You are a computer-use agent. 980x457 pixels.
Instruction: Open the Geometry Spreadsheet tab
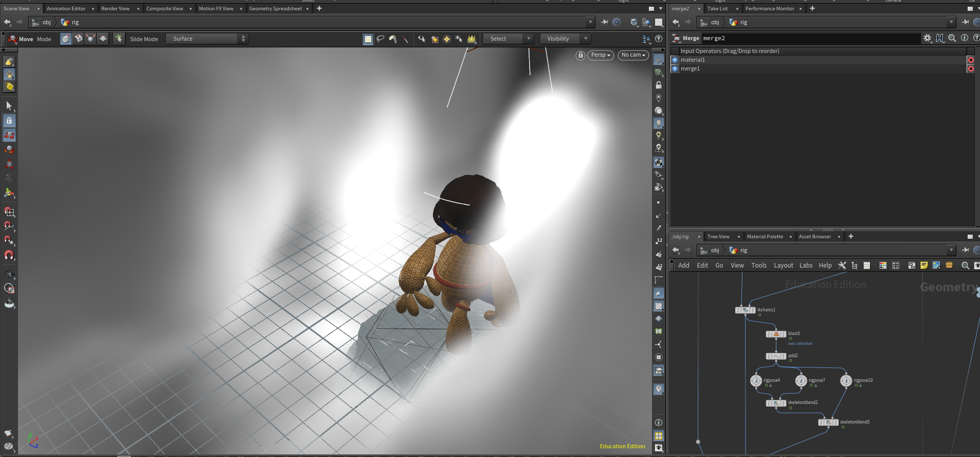tap(276, 8)
